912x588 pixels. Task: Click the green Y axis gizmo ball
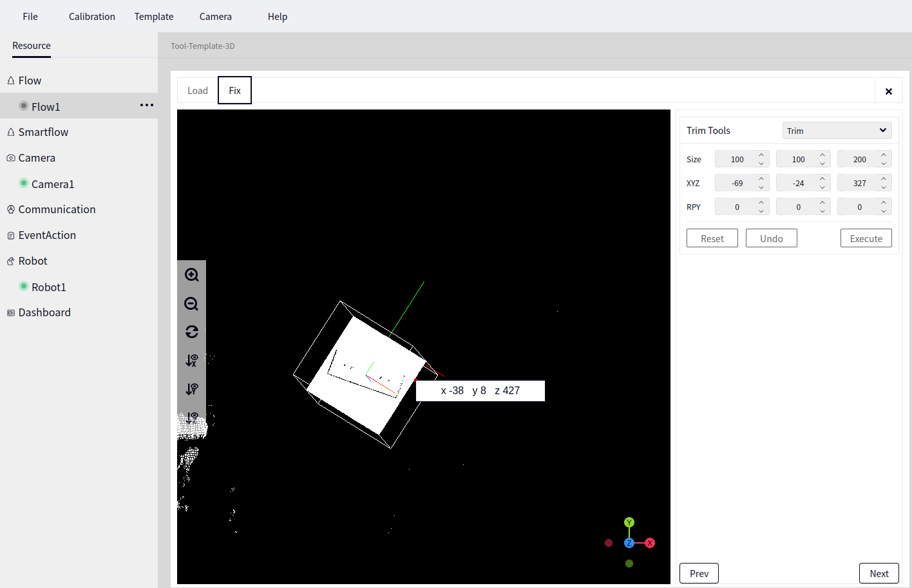(x=629, y=522)
